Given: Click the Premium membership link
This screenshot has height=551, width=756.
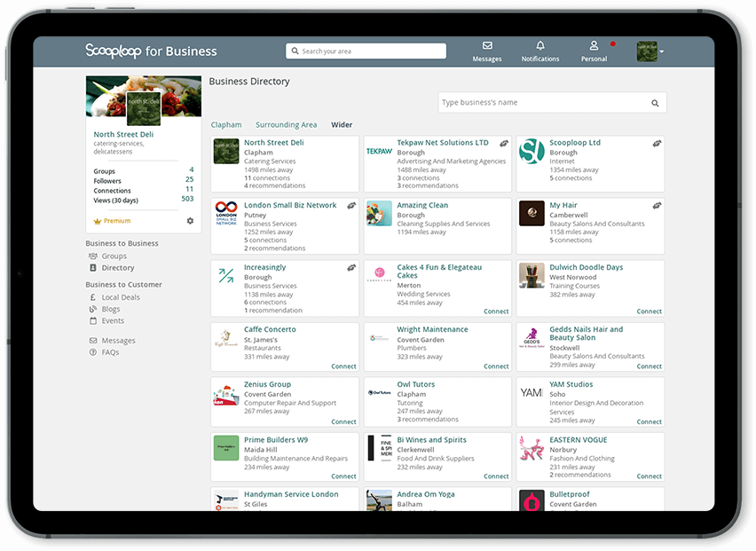Looking at the screenshot, I should tap(117, 221).
